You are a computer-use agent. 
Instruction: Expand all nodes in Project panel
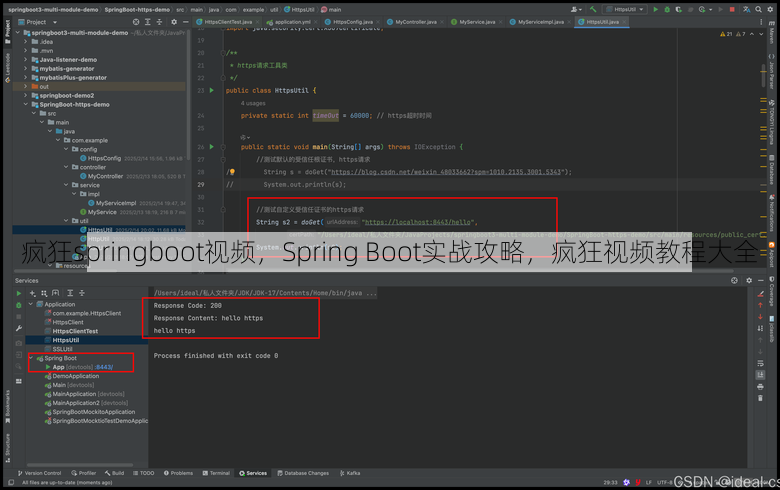147,22
